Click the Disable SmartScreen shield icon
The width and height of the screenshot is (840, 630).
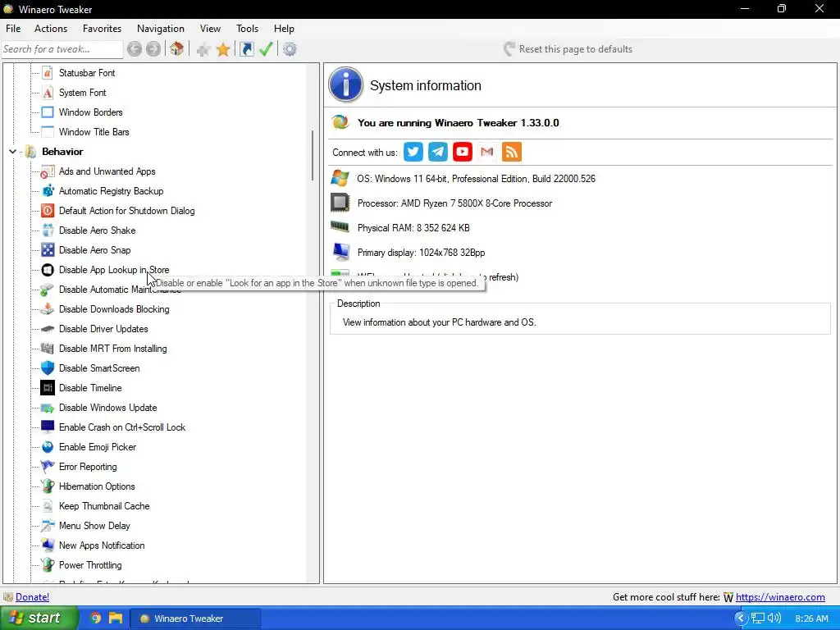point(48,368)
